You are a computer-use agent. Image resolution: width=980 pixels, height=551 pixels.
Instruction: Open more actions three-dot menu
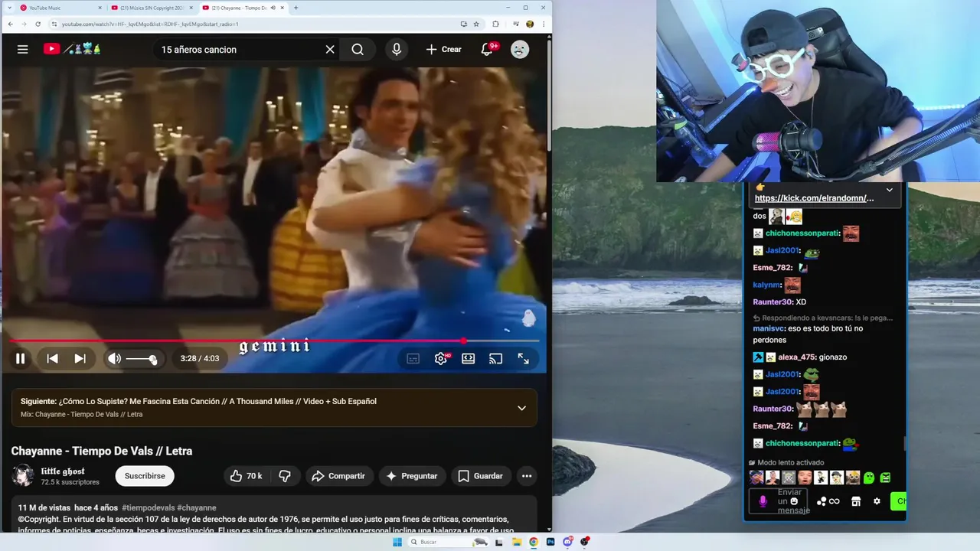pos(527,476)
